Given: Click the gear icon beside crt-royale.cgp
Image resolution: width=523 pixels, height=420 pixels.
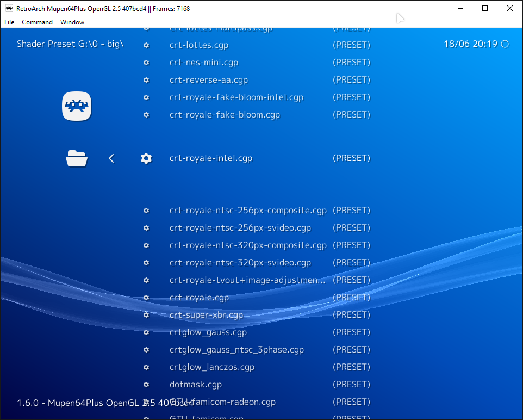Looking at the screenshot, I should coord(146,298).
